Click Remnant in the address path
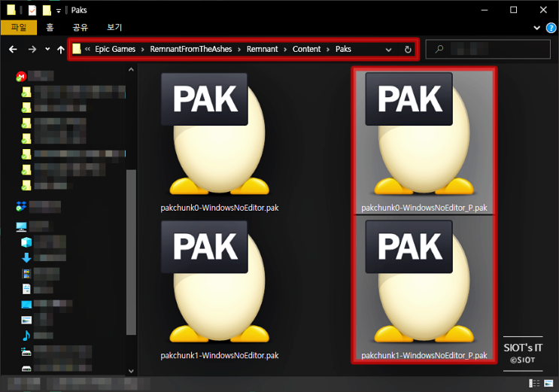Image resolution: width=559 pixels, height=392 pixels. coord(262,49)
